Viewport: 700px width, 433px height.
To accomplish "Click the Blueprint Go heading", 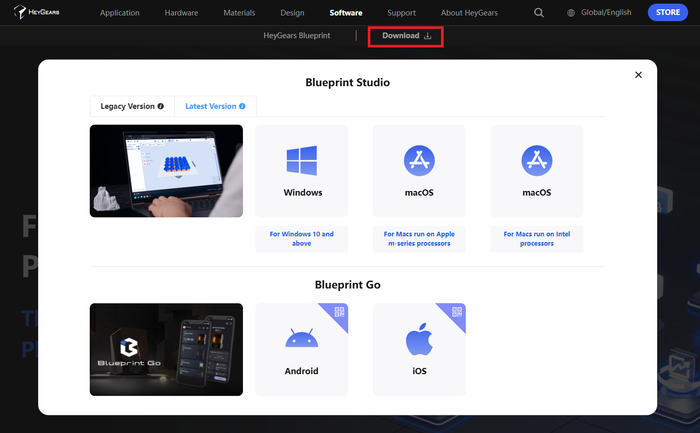I will click(348, 285).
